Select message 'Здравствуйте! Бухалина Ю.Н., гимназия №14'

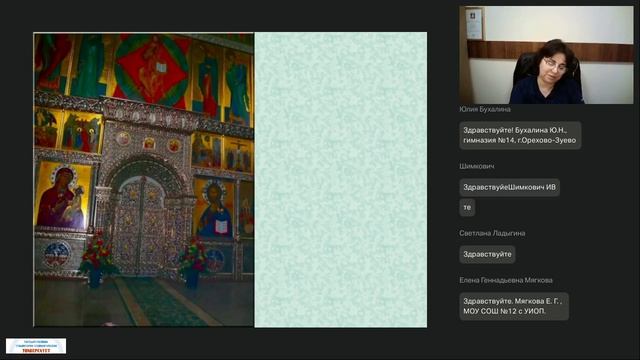click(x=520, y=135)
